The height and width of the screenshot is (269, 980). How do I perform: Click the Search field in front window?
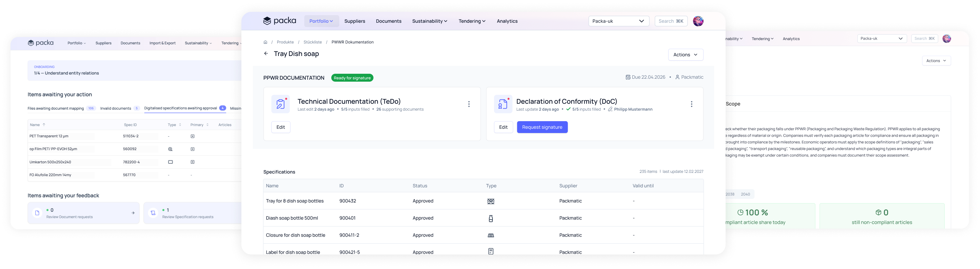point(671,21)
